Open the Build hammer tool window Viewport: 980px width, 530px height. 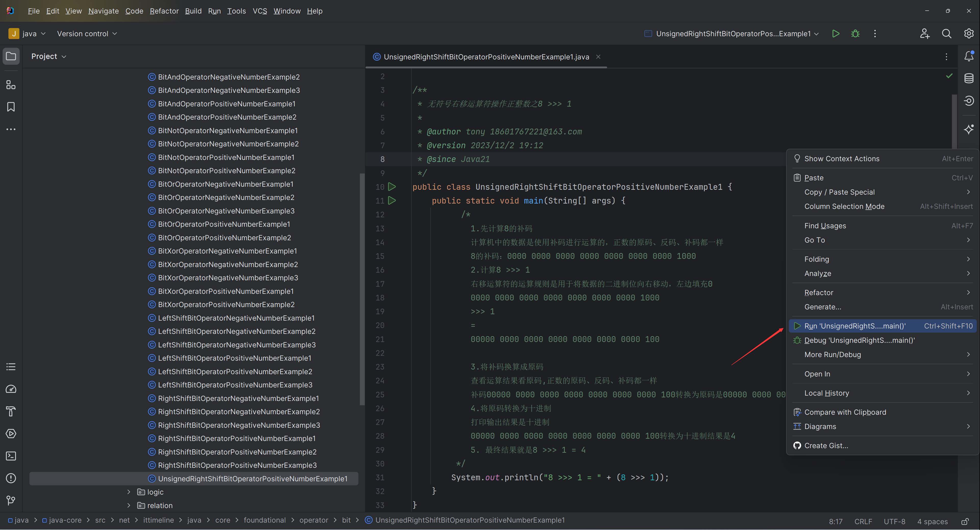[x=11, y=411]
